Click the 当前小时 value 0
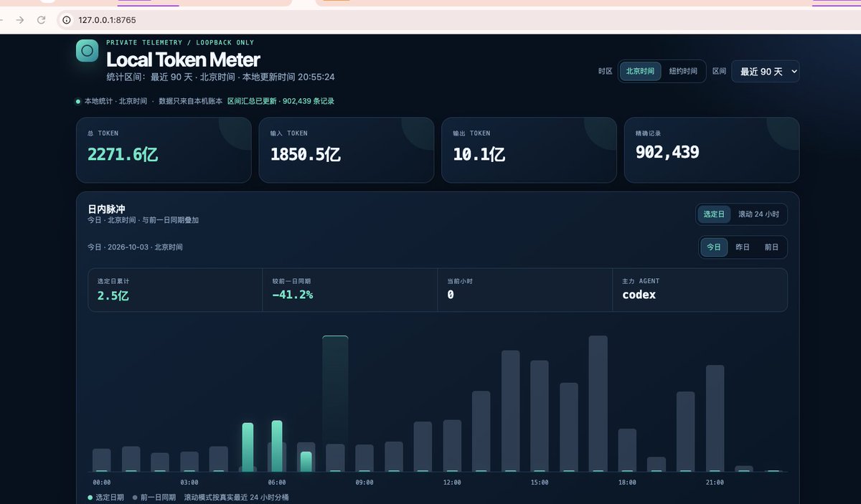Viewport: 861px width, 504px height. coord(451,295)
